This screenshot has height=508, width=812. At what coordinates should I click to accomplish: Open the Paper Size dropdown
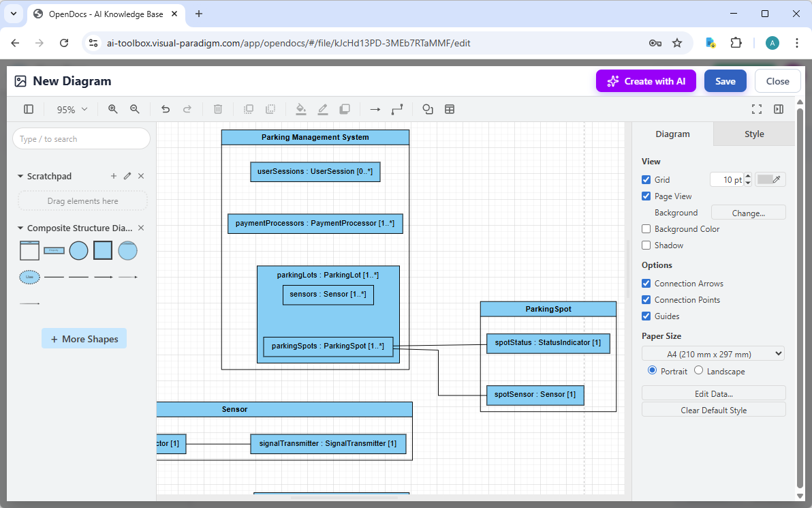[713, 353]
